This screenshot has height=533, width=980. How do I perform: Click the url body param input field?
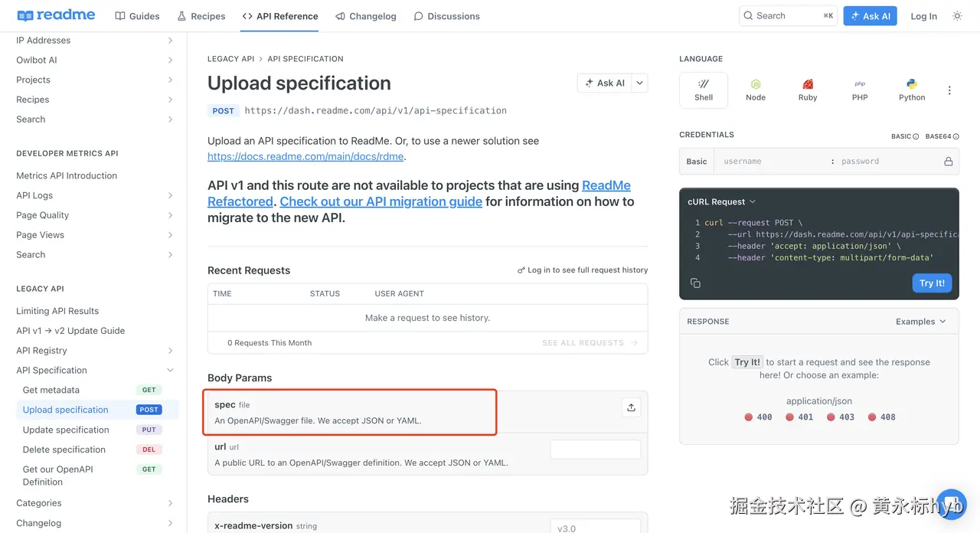click(x=595, y=450)
